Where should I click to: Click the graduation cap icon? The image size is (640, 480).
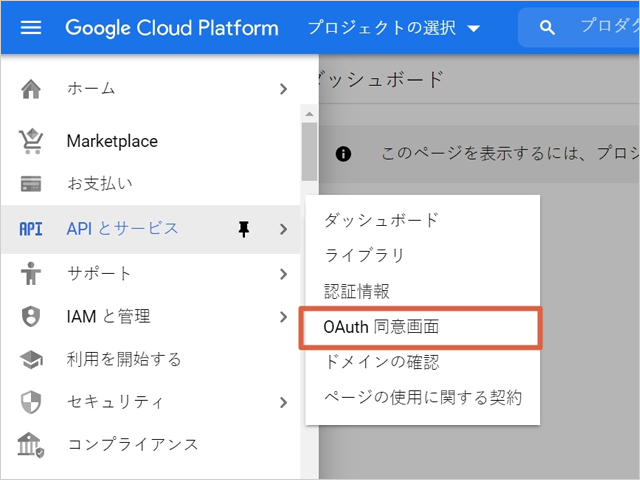[x=31, y=360]
